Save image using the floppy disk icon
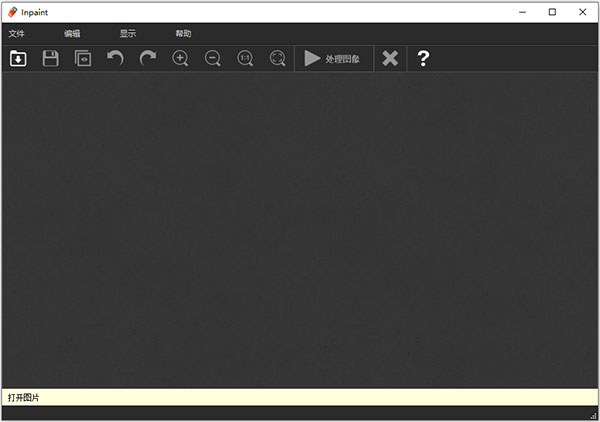The image size is (600, 422). pyautogui.click(x=50, y=59)
